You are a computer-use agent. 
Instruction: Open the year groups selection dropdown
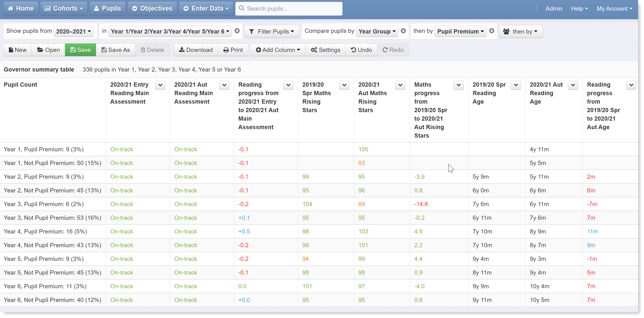point(170,31)
